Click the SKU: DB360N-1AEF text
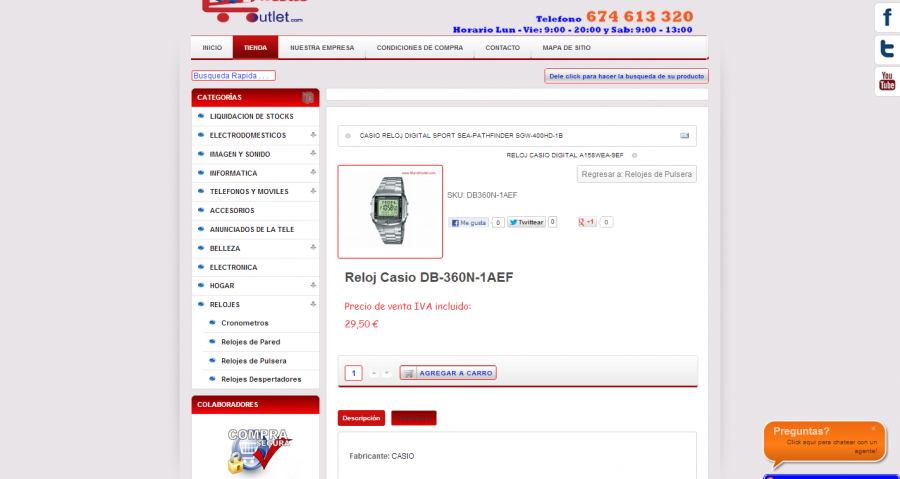900x479 pixels. [x=482, y=195]
